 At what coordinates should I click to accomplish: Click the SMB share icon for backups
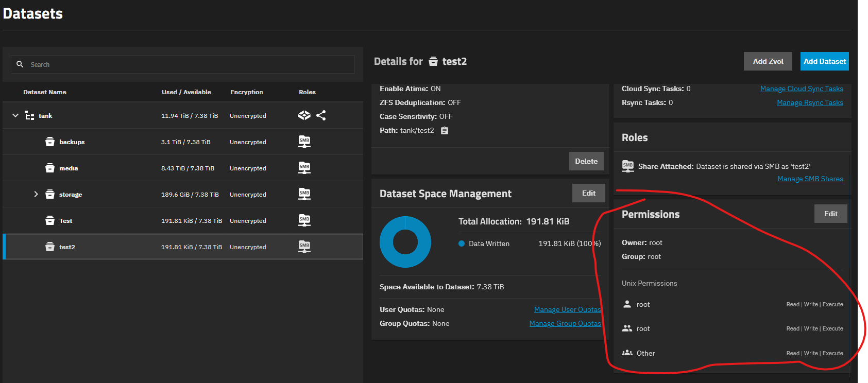[x=304, y=142]
